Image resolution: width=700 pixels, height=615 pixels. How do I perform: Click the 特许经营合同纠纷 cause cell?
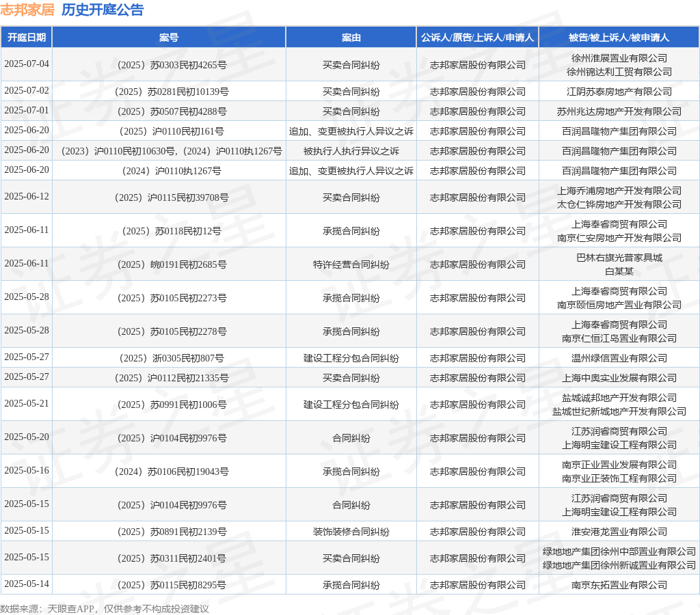click(351, 264)
